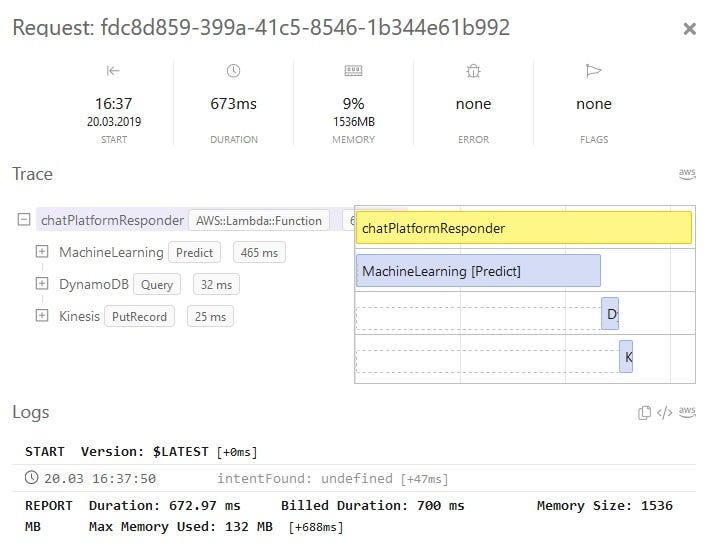This screenshot has height=558, width=708.
Task: Click the 1536MB memory size text
Action: pos(354,122)
